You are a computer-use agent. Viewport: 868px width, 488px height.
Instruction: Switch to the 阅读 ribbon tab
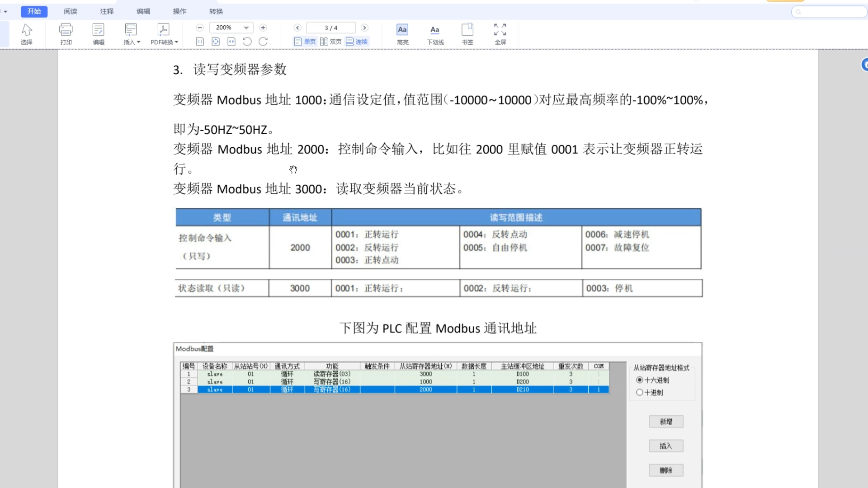(x=70, y=11)
